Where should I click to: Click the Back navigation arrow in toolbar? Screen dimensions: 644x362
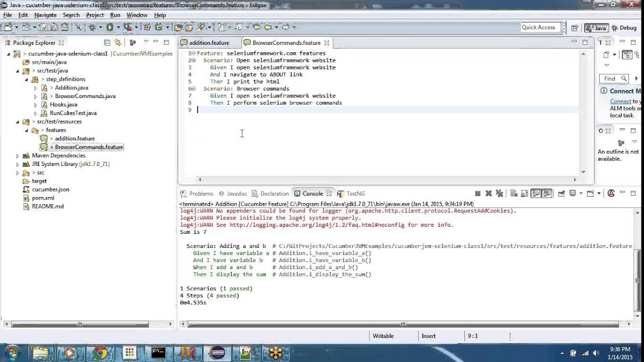[268, 27]
